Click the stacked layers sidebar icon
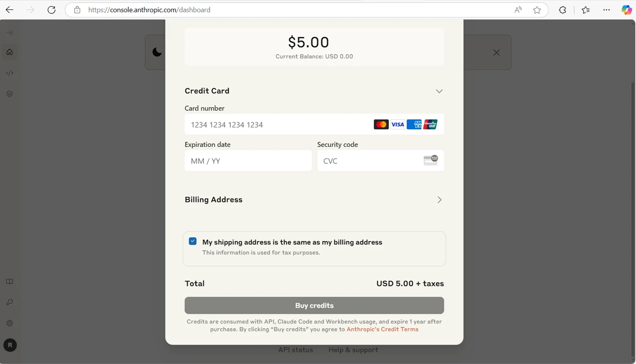The image size is (636, 364). pyautogui.click(x=10, y=94)
